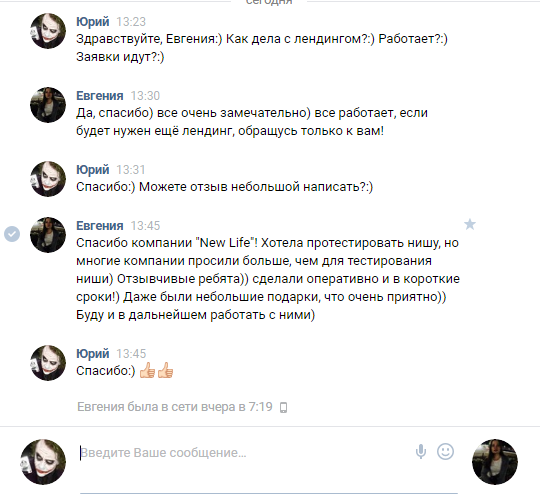Click Юрий's avatar on the 13:31 message

coord(48,179)
